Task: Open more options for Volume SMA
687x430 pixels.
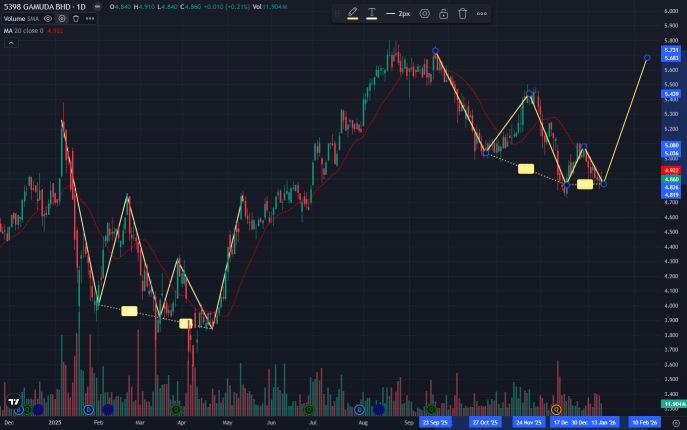Action: click(x=90, y=19)
